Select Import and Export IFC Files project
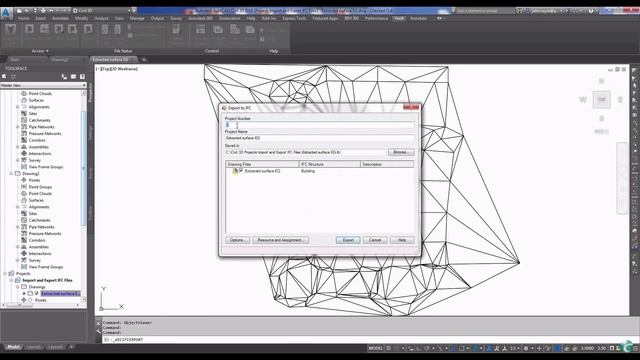The height and width of the screenshot is (360, 640). [47, 280]
